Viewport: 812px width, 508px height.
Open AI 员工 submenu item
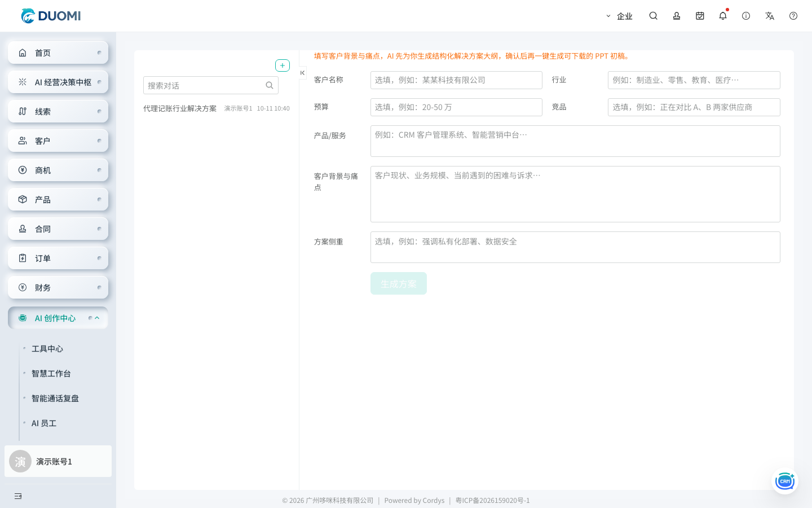point(44,423)
